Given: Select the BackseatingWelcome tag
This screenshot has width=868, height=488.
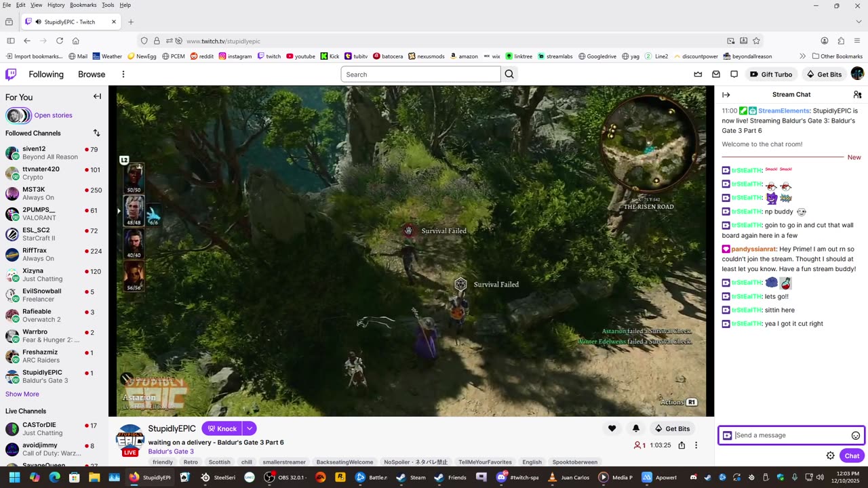Looking at the screenshot, I should (x=345, y=462).
